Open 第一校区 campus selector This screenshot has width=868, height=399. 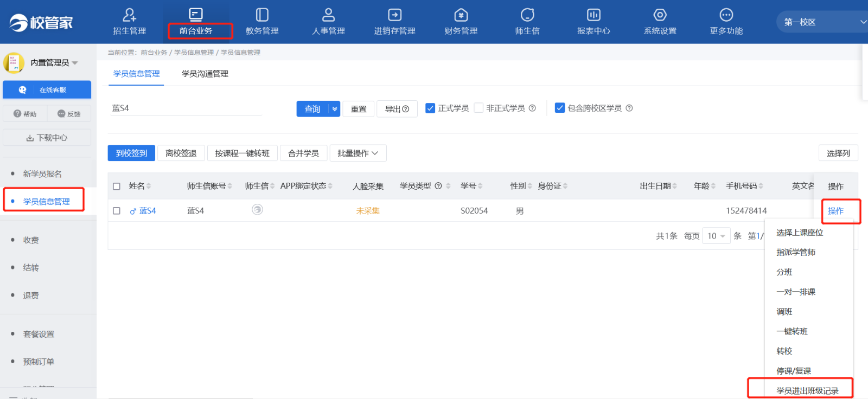tap(822, 22)
